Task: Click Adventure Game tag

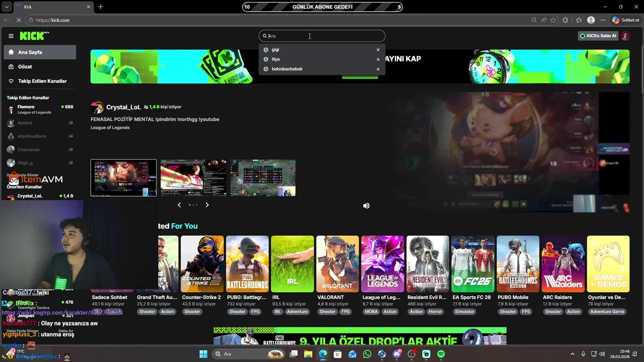Action: (x=607, y=312)
